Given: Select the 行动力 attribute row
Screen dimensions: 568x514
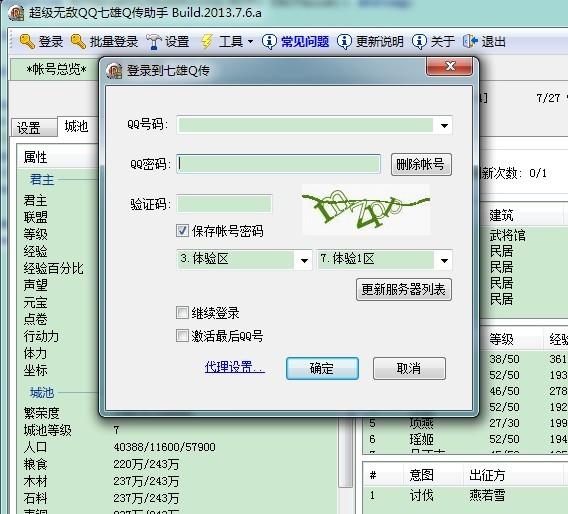Looking at the screenshot, I should [x=41, y=337].
